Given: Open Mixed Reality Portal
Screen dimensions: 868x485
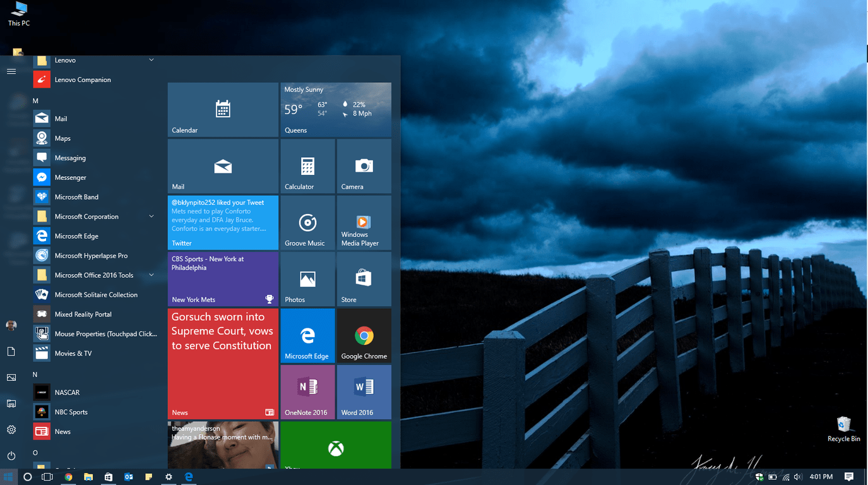Looking at the screenshot, I should 95,314.
